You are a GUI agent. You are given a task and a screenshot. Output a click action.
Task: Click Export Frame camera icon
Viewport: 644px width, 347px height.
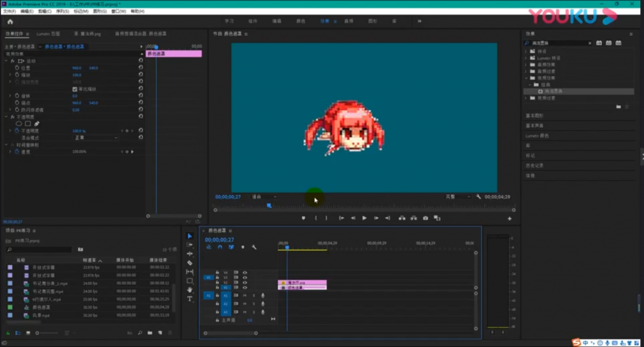pyautogui.click(x=426, y=218)
